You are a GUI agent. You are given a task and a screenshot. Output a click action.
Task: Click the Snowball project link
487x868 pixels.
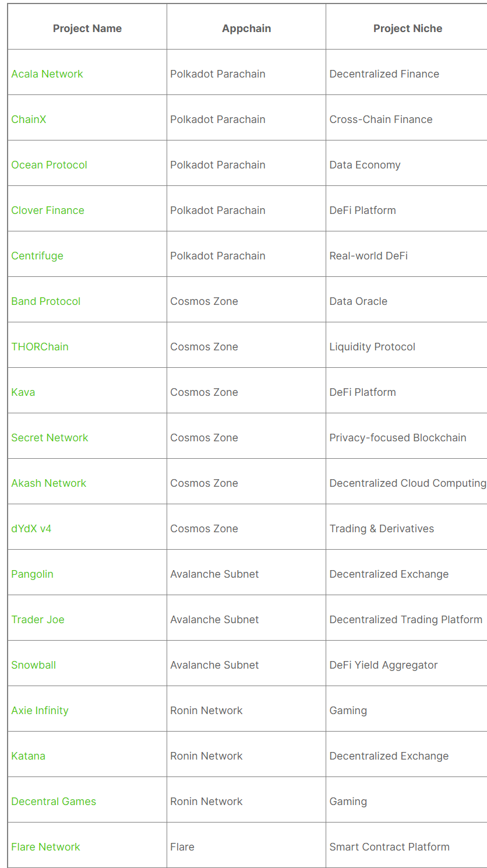point(34,665)
